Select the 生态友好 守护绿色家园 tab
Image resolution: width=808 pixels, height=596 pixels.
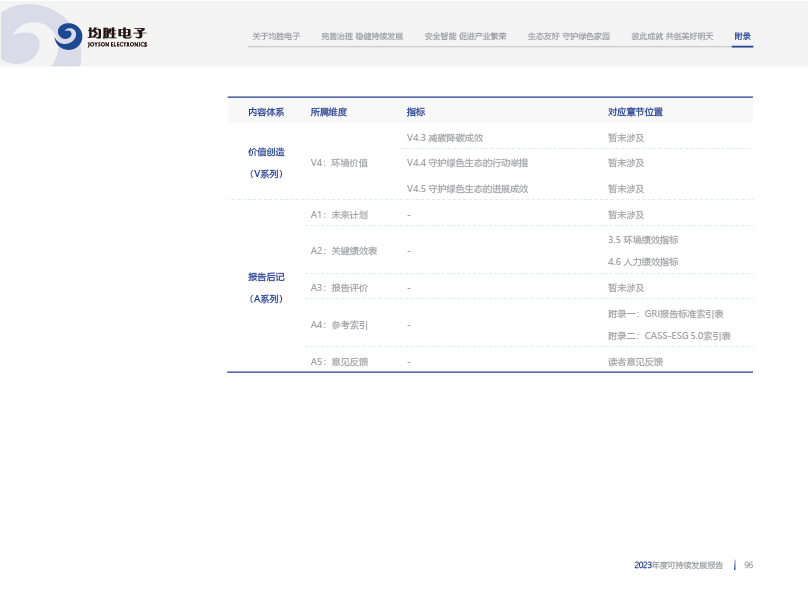[x=569, y=36]
